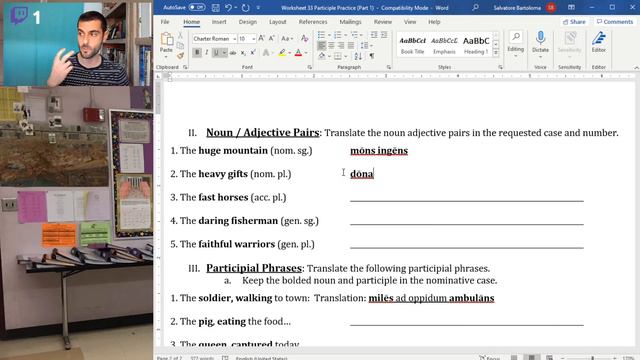Toggle the Show/Hide paragraph marks pilcrow

(372, 56)
